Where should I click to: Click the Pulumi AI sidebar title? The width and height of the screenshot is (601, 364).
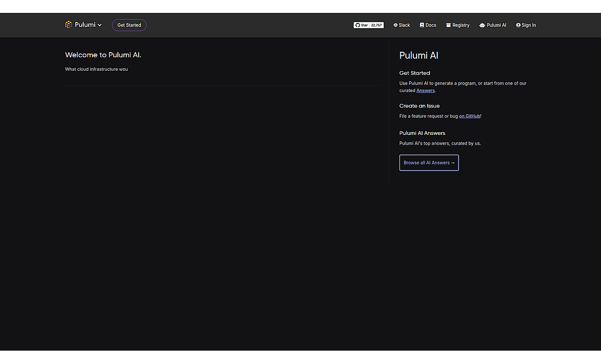pos(419,55)
